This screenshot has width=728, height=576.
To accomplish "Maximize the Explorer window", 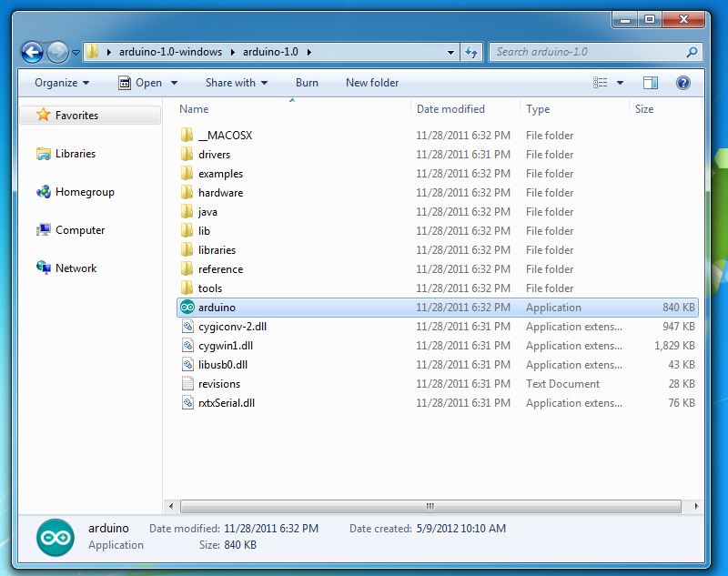I will coord(650,19).
